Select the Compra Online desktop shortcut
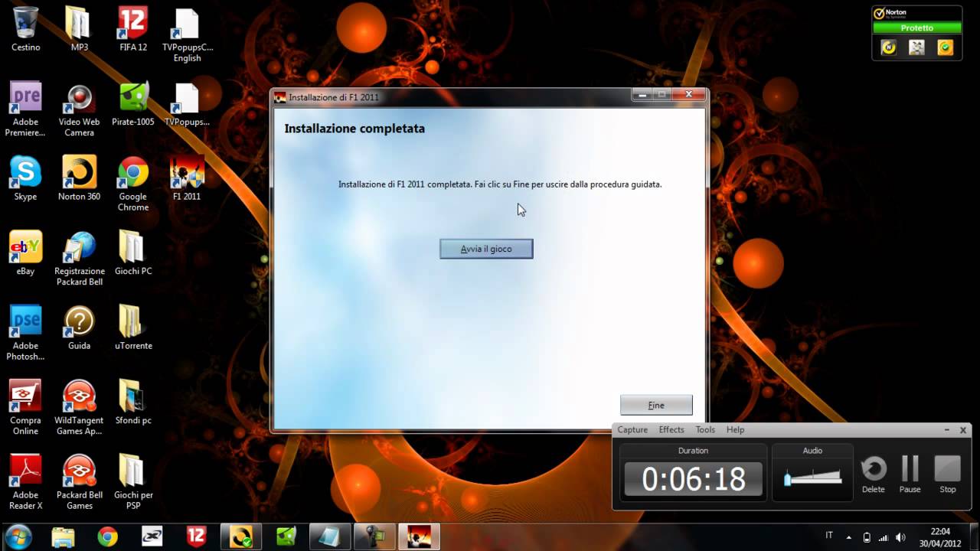The height and width of the screenshot is (551, 980). pos(25,407)
